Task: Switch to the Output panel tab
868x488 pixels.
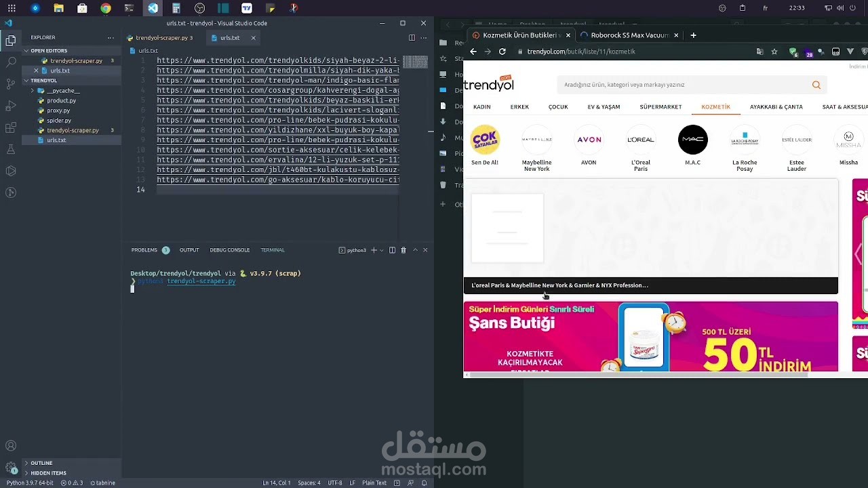Action: tap(189, 250)
